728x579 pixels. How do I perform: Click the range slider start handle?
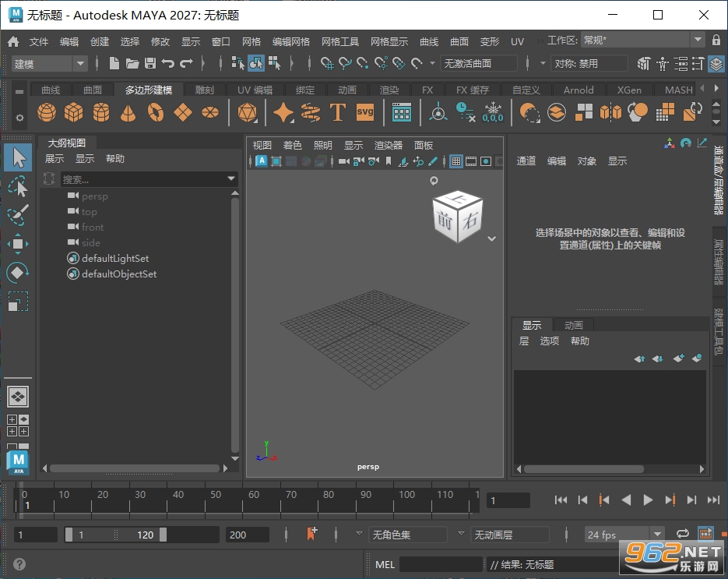tap(69, 535)
